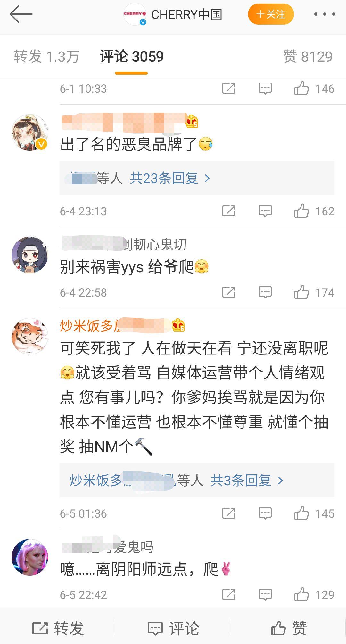The width and height of the screenshot is (346, 644).
Task: Tap the bottom 评论 button to comment
Action: (x=173, y=628)
